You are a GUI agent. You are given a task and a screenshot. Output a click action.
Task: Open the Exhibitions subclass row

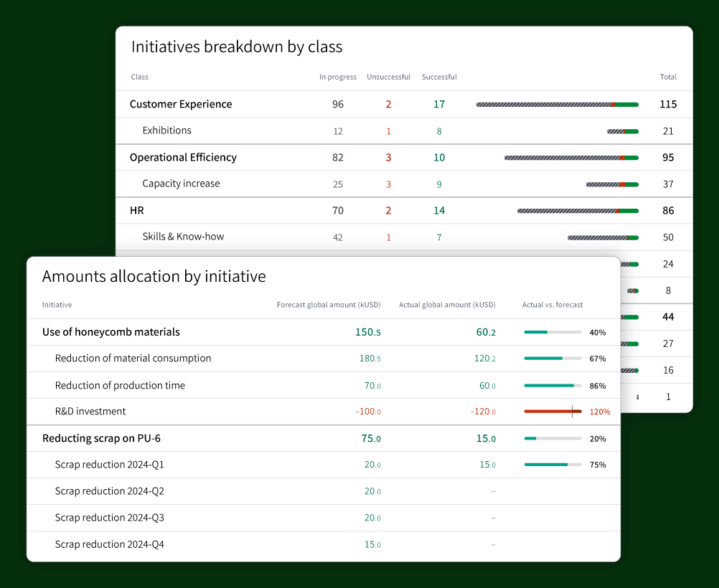tap(404, 131)
